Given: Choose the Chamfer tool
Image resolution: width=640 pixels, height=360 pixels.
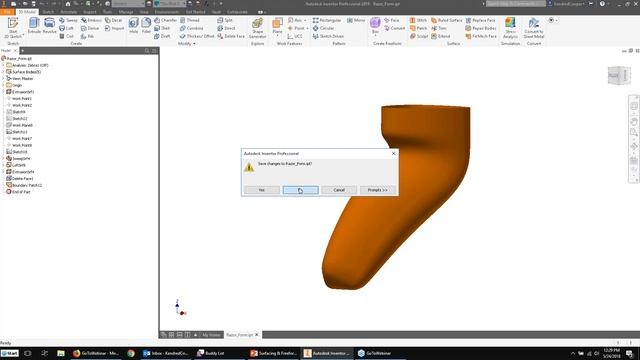Looking at the screenshot, I should click(165, 20).
